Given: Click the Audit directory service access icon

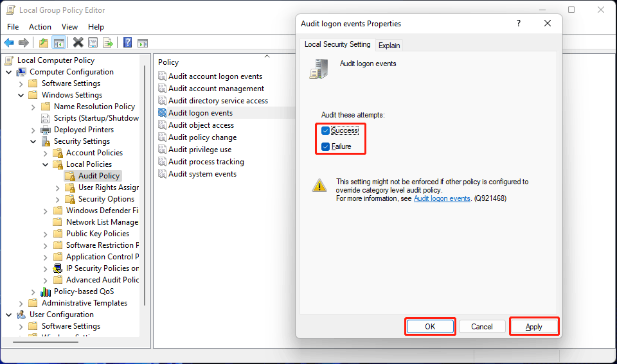Looking at the screenshot, I should pos(162,101).
